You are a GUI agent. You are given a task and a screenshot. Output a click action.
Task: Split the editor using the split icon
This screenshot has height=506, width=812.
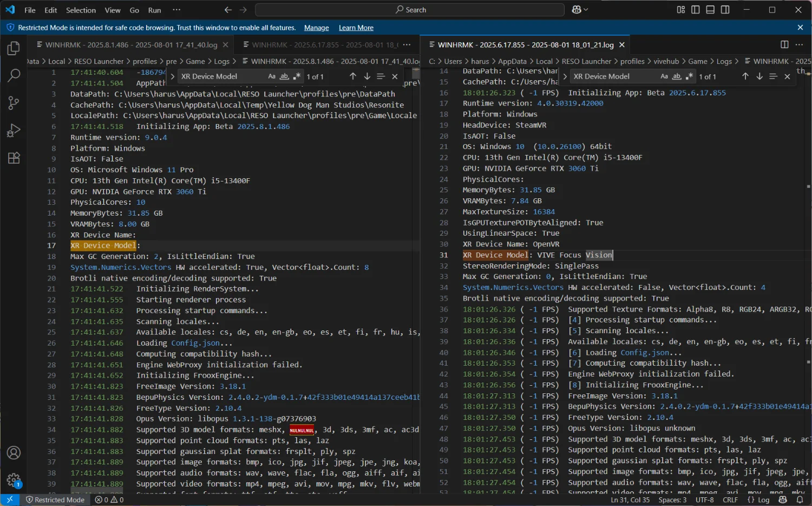click(x=784, y=44)
